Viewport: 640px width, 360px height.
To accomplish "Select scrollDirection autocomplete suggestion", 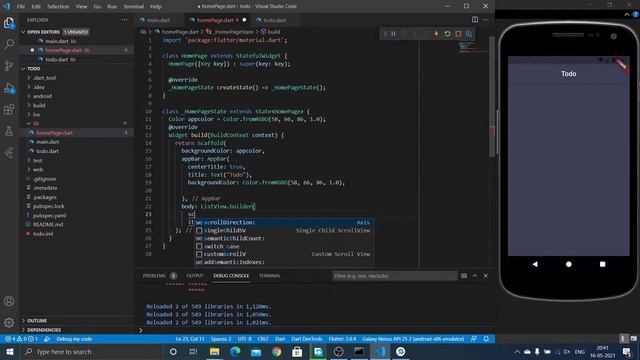I will (284, 222).
